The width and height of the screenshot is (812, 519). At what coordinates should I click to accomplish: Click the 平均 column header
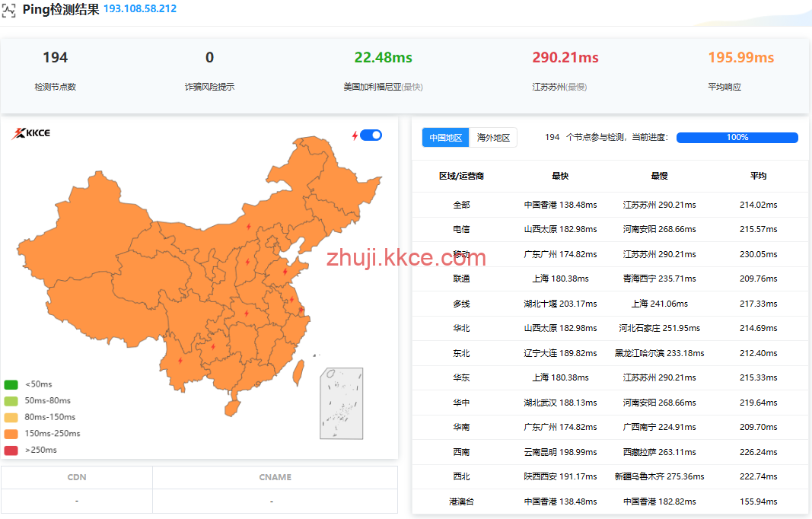click(758, 176)
